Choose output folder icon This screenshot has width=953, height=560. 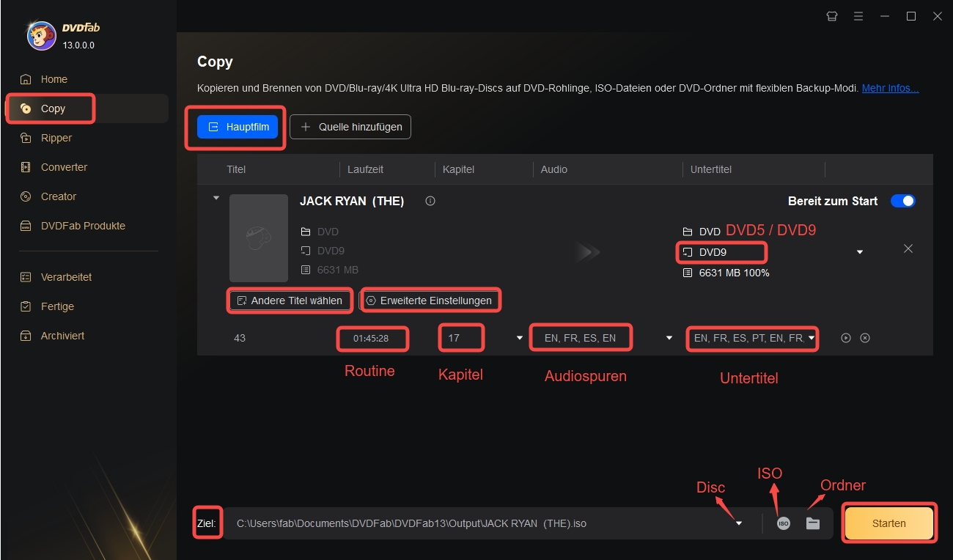coord(812,523)
